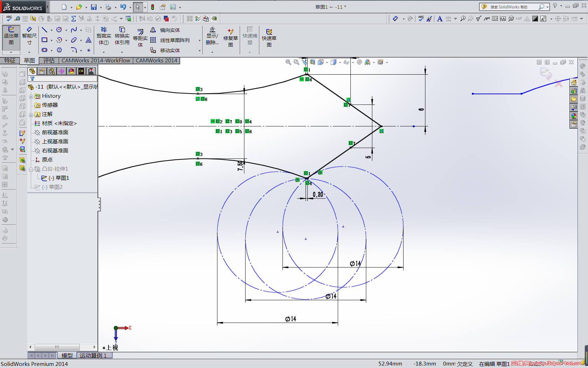This screenshot has width=588, height=368.
Task: Click 等距实体 offset entities tool
Action: (140, 38)
